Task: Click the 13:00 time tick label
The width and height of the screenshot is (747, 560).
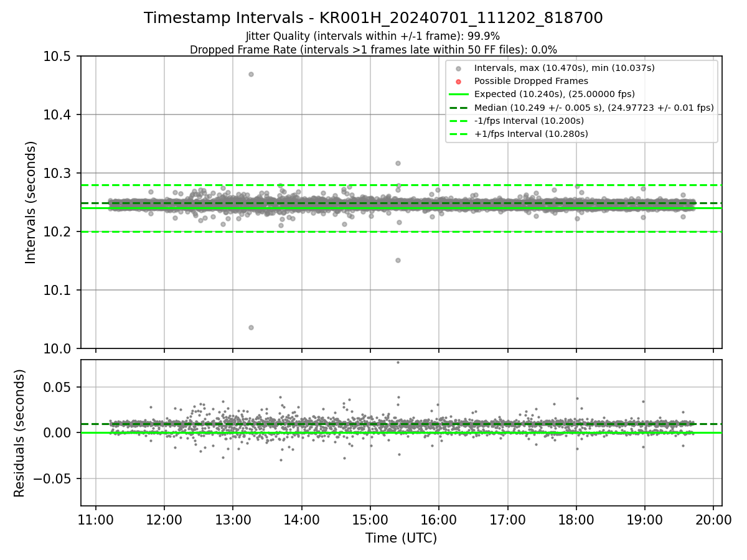Action: [233, 520]
